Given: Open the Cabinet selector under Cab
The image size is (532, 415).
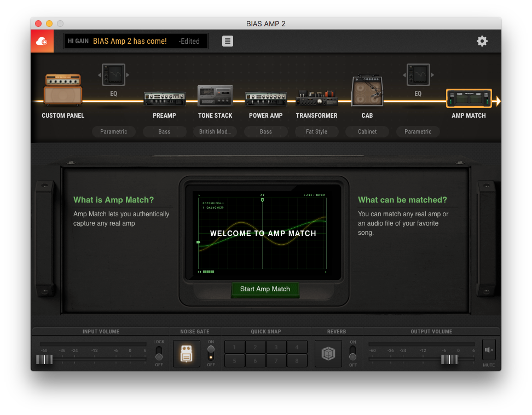Looking at the screenshot, I should (x=367, y=131).
